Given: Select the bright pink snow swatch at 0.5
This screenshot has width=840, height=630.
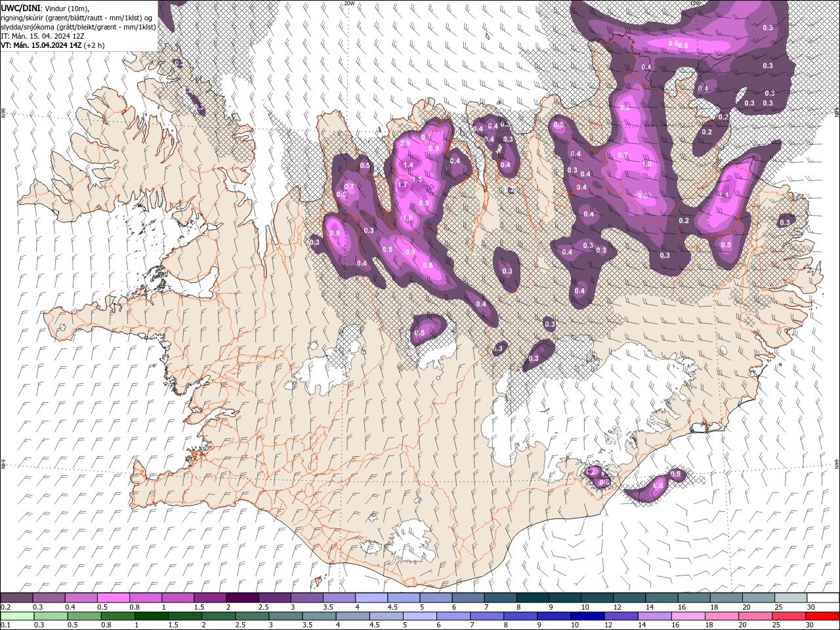Looking at the screenshot, I should tap(113, 598).
